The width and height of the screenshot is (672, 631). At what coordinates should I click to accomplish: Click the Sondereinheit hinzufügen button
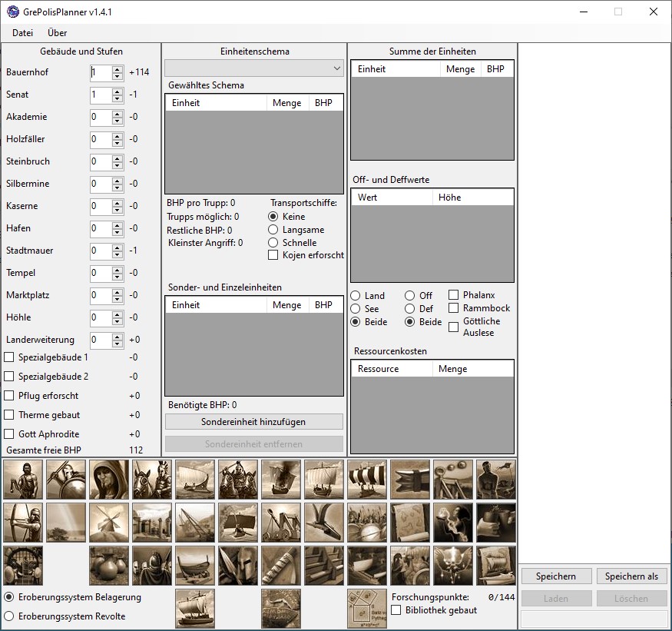point(253,421)
